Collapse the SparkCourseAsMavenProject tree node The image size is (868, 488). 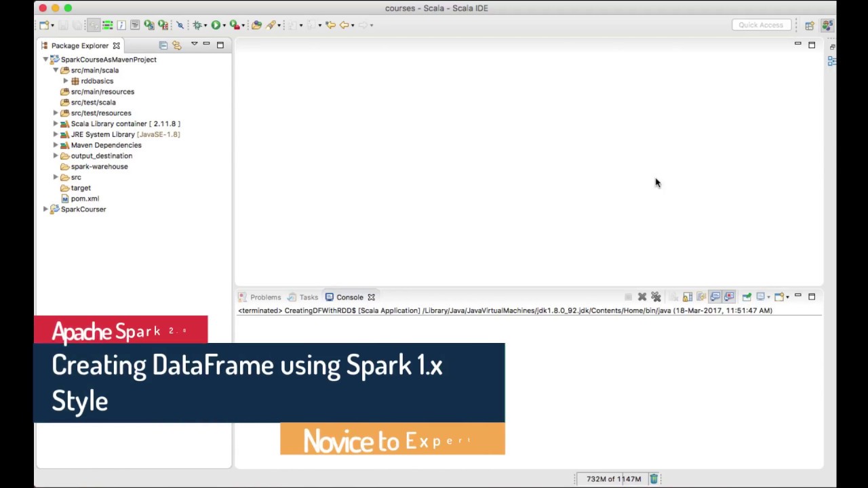point(45,60)
